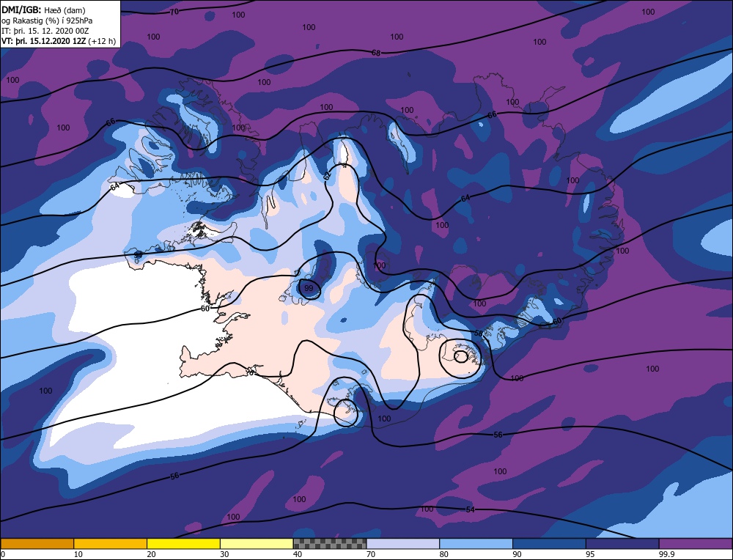Click the "(+12 h)" forecast offset text
The image size is (733, 560).
tap(102, 41)
